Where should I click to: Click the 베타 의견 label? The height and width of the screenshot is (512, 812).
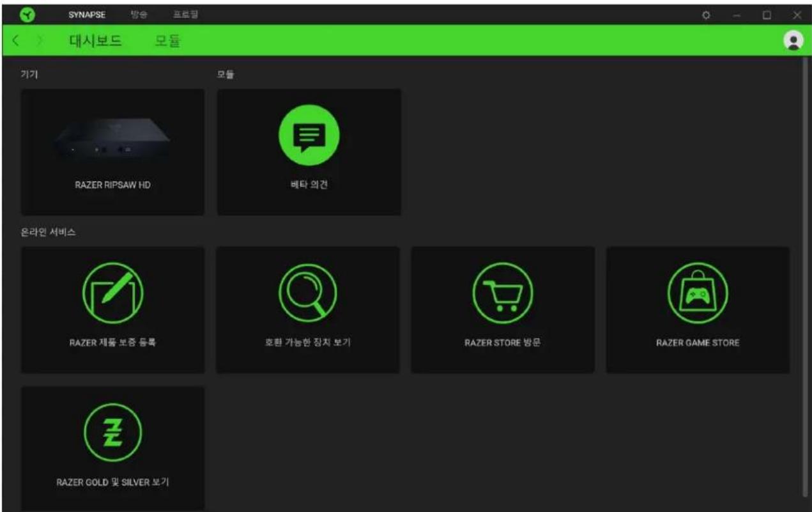(309, 186)
